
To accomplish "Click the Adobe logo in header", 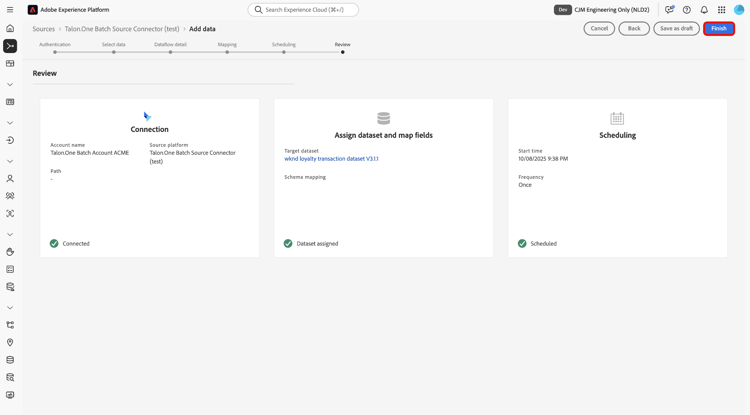I will [x=33, y=10].
